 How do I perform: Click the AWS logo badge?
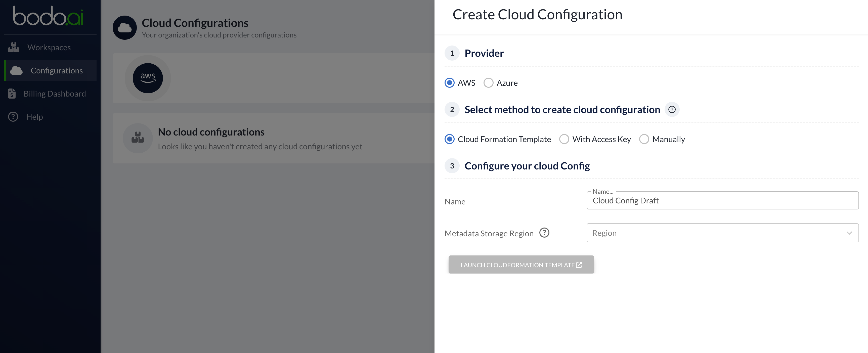coord(148,78)
